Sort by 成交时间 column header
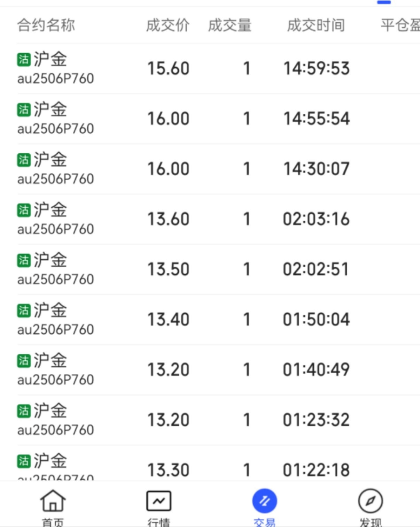The image size is (420, 527). 316,25
